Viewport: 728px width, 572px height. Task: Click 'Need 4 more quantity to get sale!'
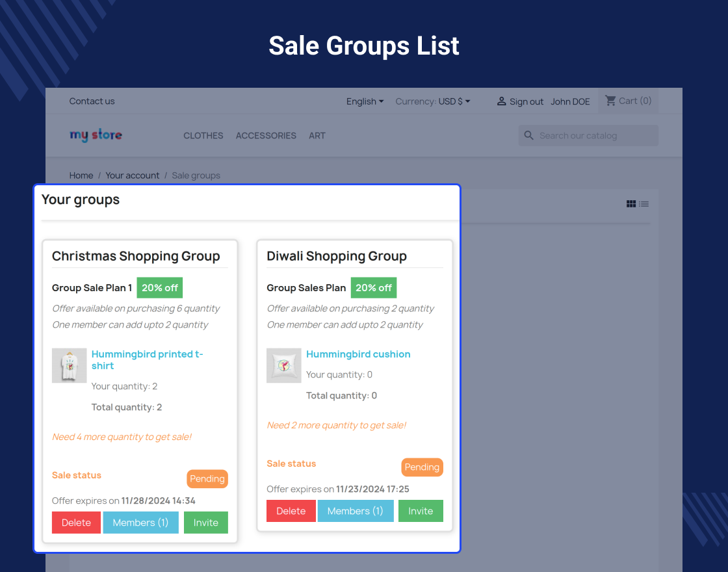(122, 437)
